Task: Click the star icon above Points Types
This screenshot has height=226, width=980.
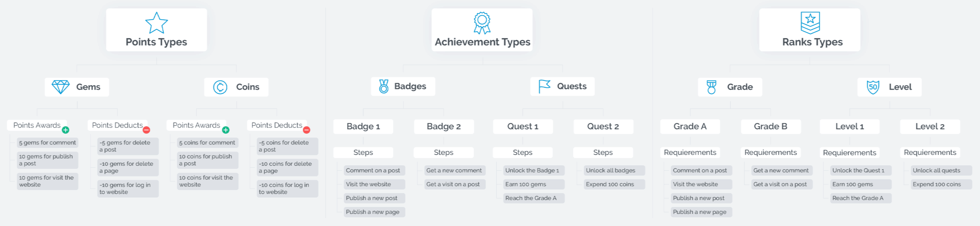Action: pos(156,23)
